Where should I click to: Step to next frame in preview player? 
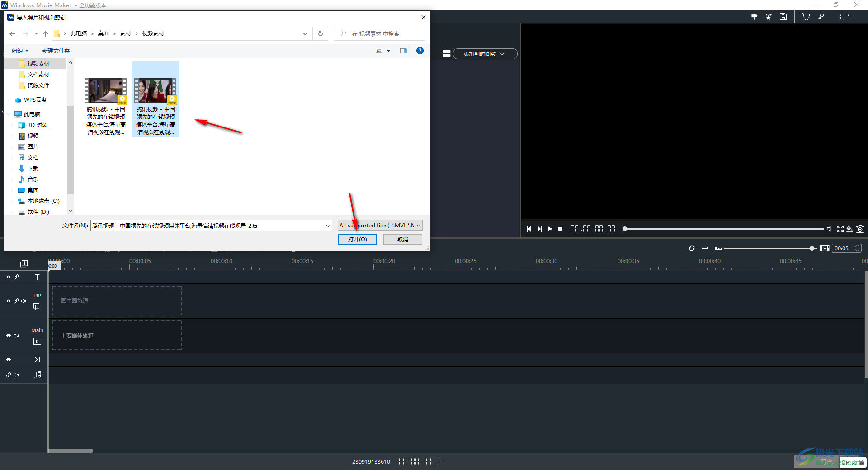tap(539, 229)
